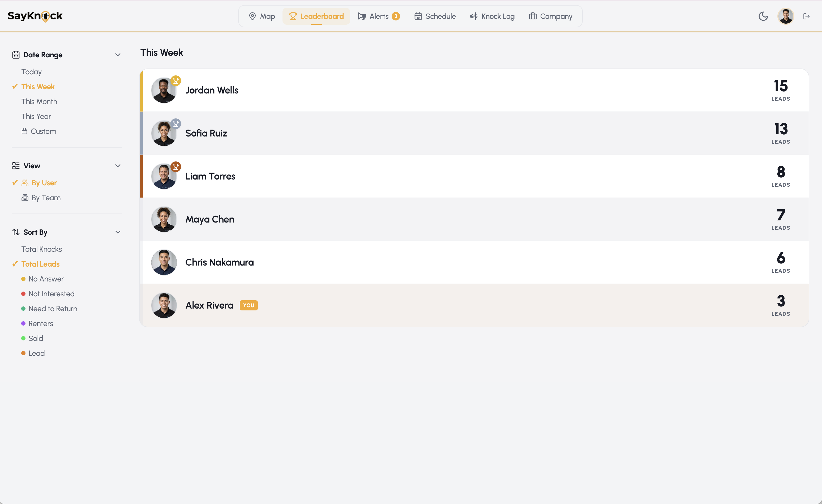This screenshot has height=504, width=822.
Task: Select the Today date range
Action: [32, 72]
